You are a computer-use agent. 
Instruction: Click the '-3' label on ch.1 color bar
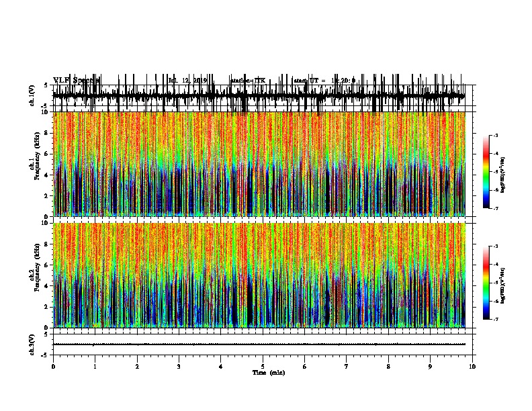coord(495,135)
